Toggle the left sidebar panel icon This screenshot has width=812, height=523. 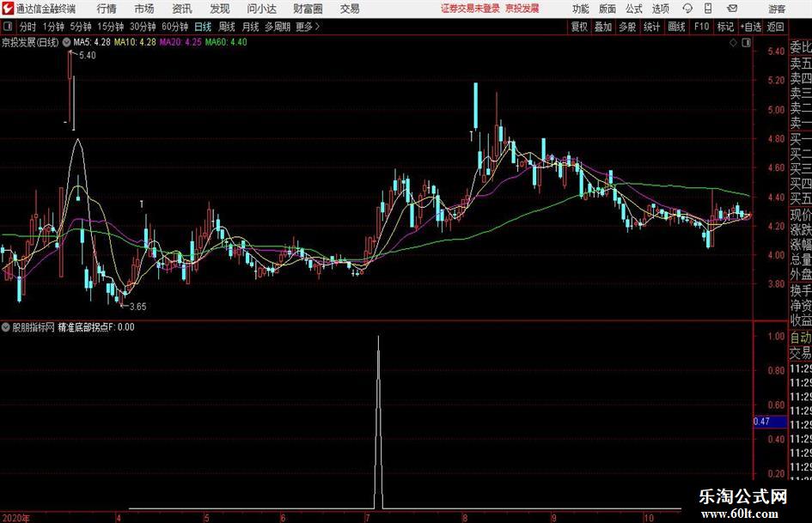[x=8, y=27]
